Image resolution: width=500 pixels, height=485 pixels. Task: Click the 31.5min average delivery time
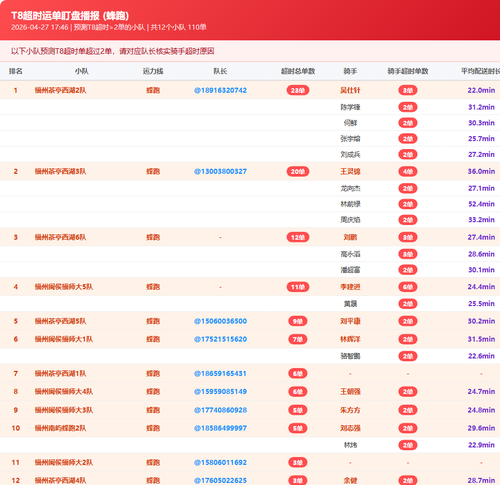481,339
